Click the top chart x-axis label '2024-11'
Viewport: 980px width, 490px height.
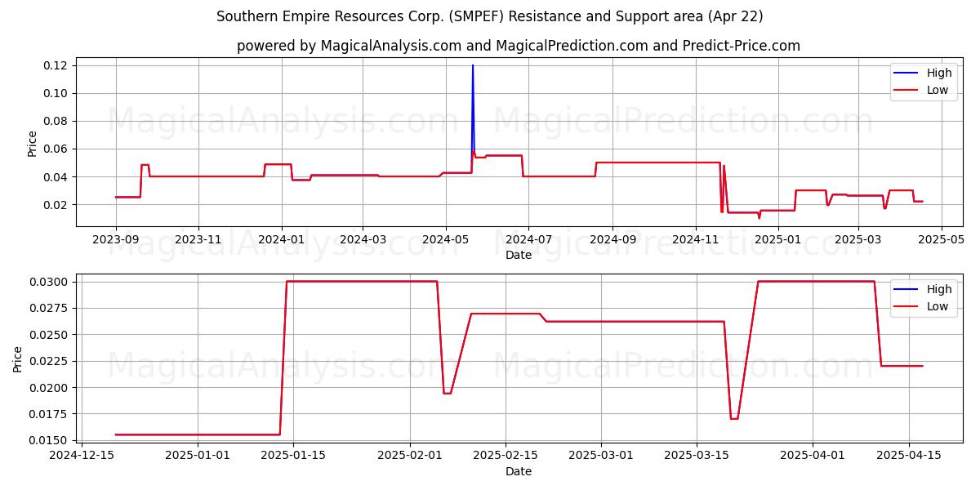coord(695,239)
